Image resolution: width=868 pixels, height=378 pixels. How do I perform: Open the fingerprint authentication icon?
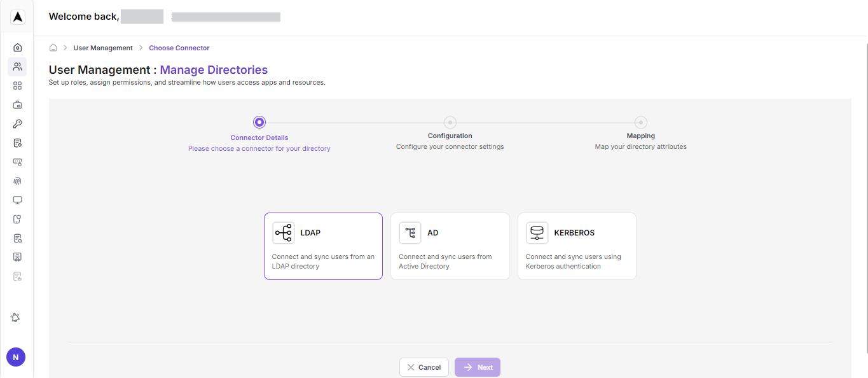point(17,181)
